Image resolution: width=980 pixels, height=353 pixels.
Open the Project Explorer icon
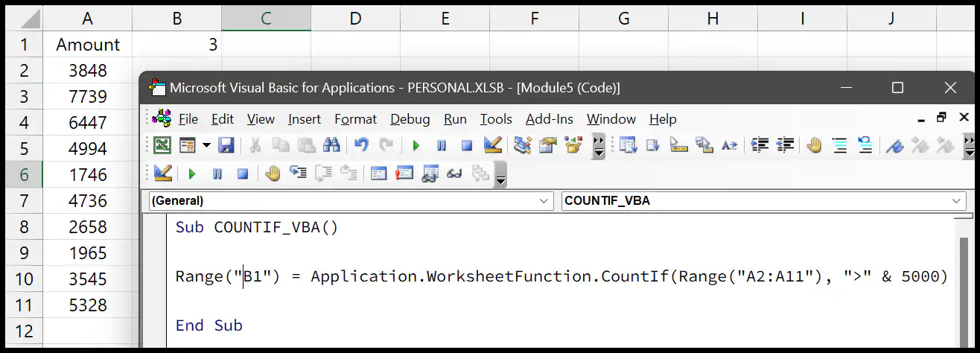523,146
